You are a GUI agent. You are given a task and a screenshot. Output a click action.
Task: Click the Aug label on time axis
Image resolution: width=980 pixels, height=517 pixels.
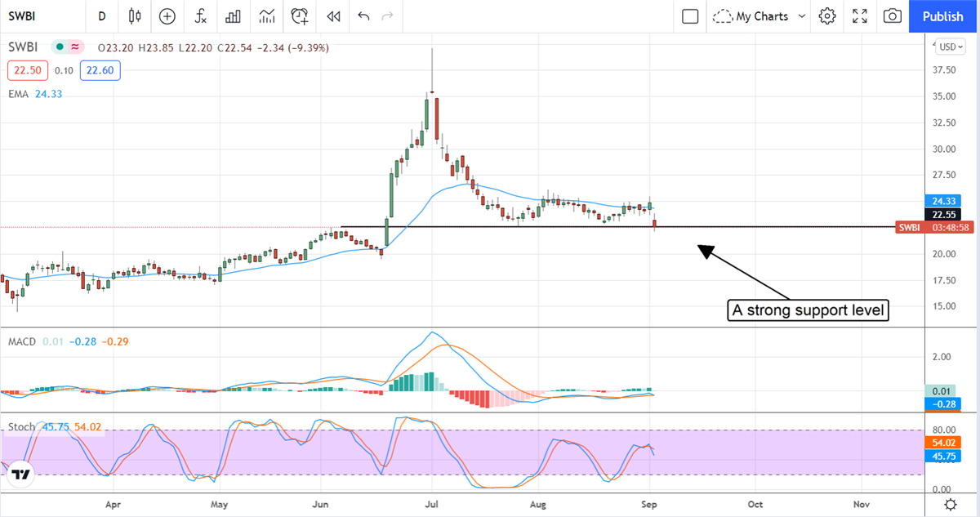(538, 504)
